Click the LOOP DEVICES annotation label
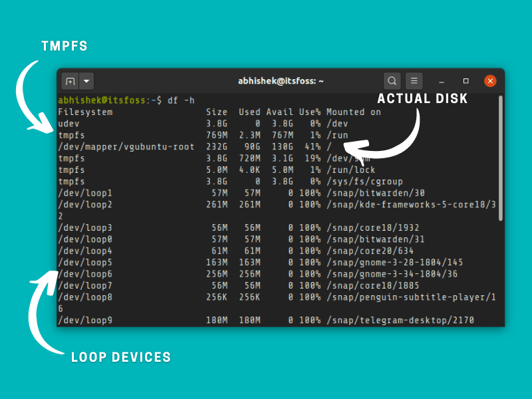 pyautogui.click(x=120, y=358)
